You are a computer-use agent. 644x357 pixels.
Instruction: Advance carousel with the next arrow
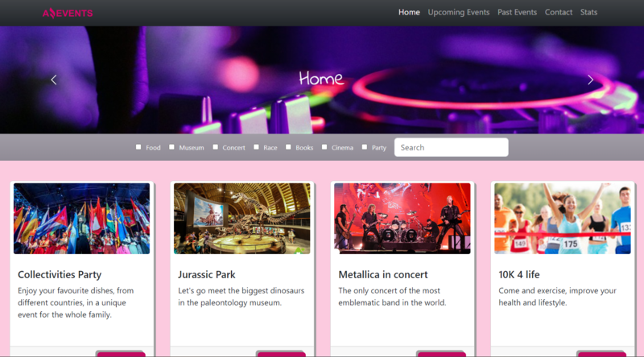590,80
